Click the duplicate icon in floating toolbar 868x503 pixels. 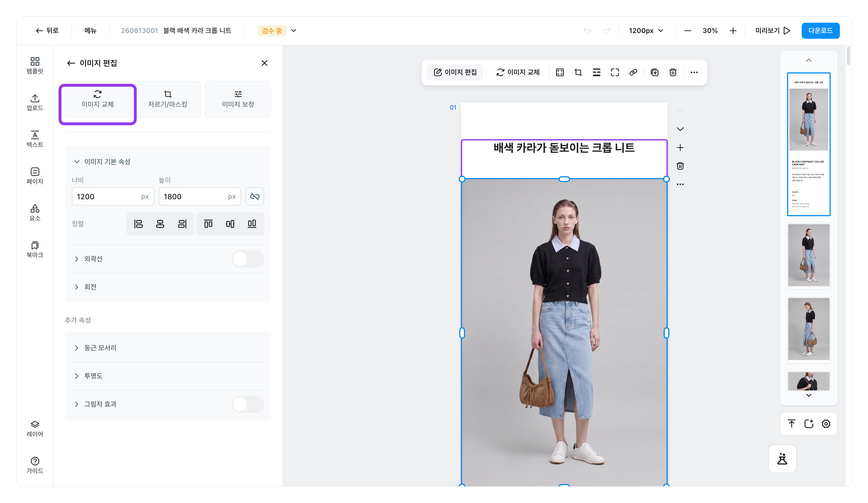tap(654, 72)
